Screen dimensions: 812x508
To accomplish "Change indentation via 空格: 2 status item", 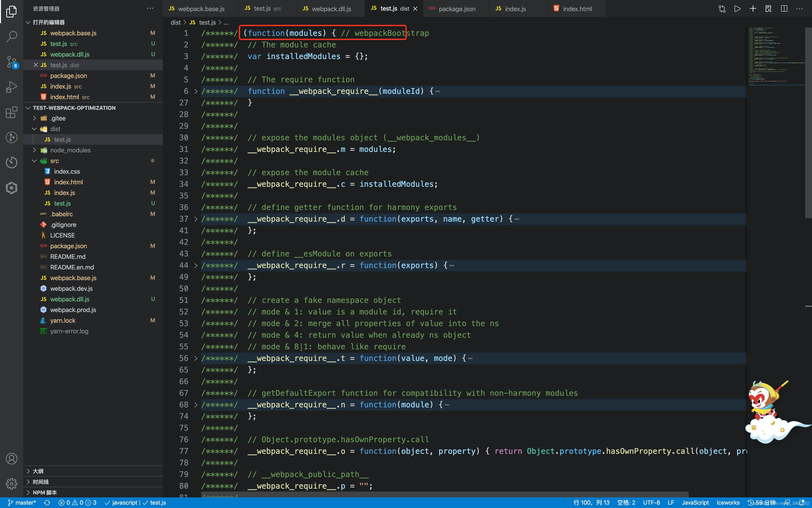I will 626,503.
